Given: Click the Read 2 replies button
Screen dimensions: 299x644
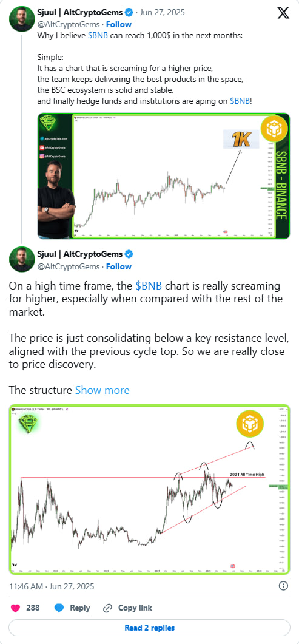Looking at the screenshot, I should (x=149, y=628).
